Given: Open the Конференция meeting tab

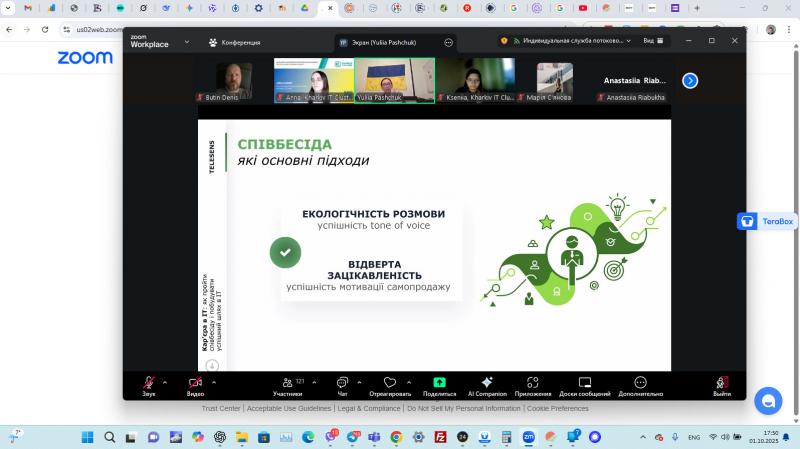Looking at the screenshot, I should point(234,42).
